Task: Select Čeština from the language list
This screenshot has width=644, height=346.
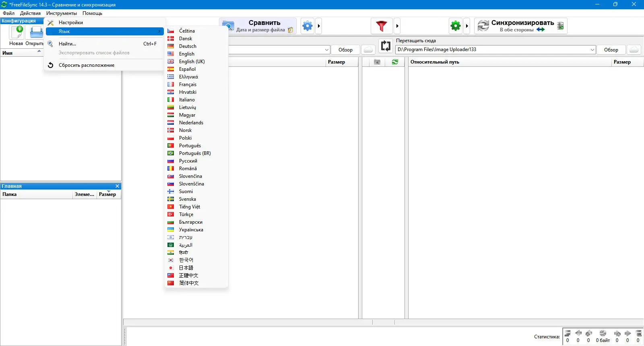Action: (x=197, y=31)
